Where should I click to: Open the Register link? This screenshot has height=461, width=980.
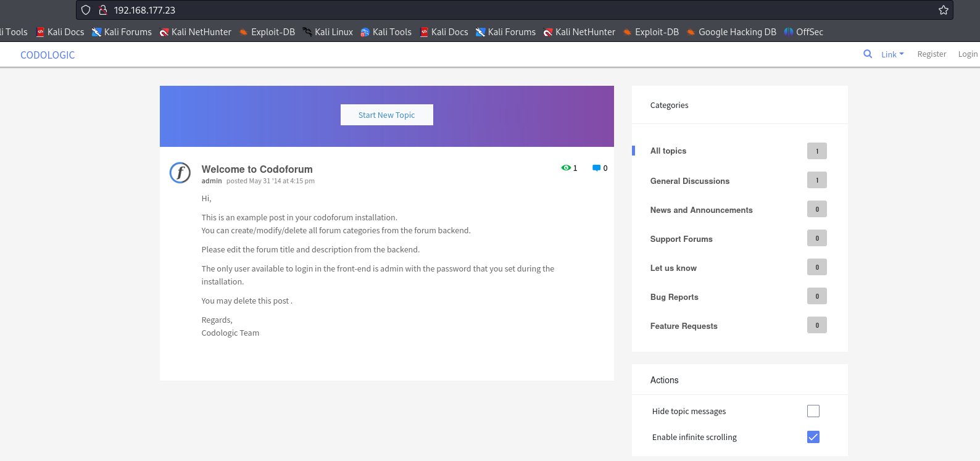coord(931,54)
